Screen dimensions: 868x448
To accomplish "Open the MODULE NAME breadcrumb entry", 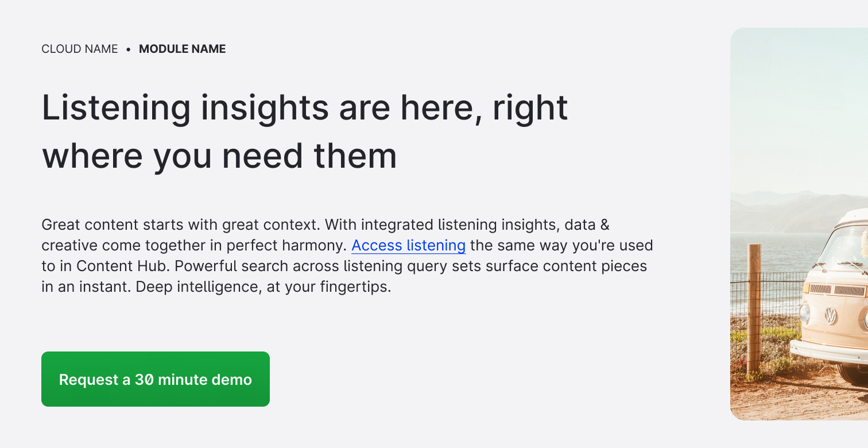I will point(182,49).
